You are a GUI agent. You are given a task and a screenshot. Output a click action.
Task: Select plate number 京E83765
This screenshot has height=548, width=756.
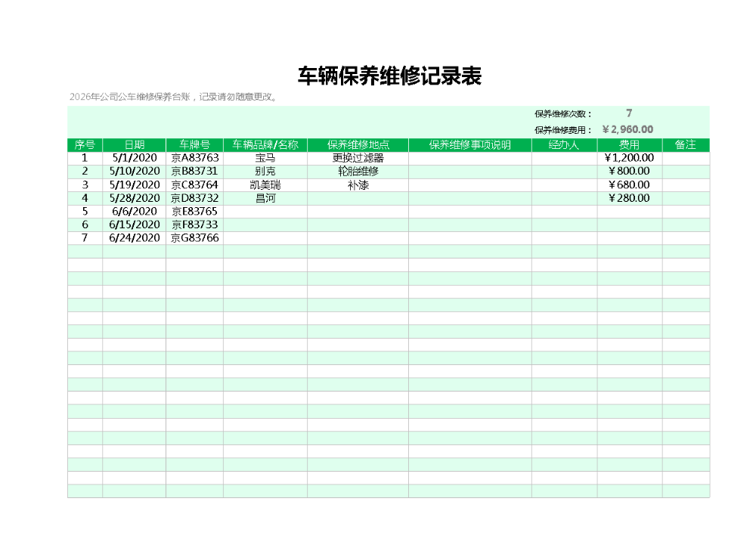(194, 212)
